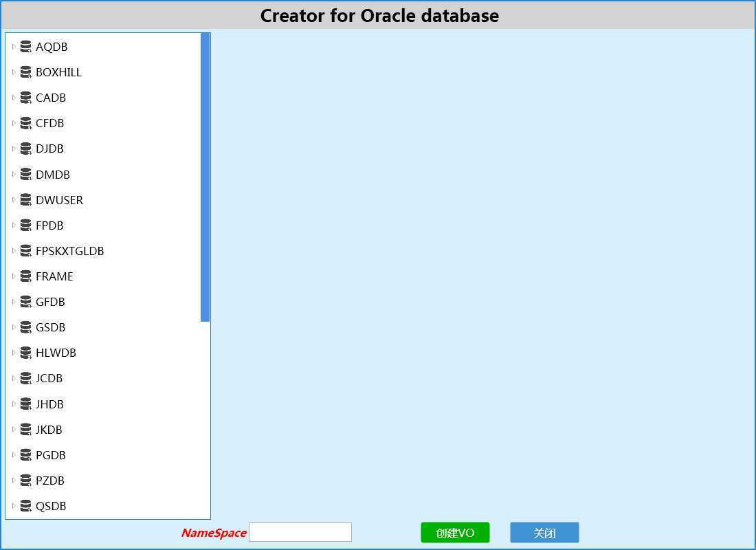Expand the QSDB tree node
This screenshot has width=756, height=550.
14,507
